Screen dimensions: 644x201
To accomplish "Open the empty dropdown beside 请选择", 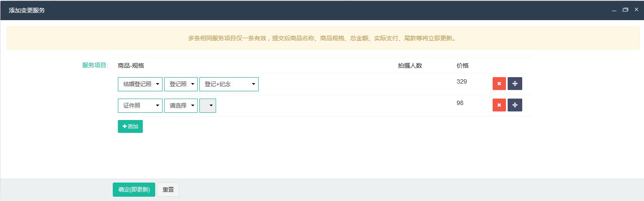I will 208,105.
